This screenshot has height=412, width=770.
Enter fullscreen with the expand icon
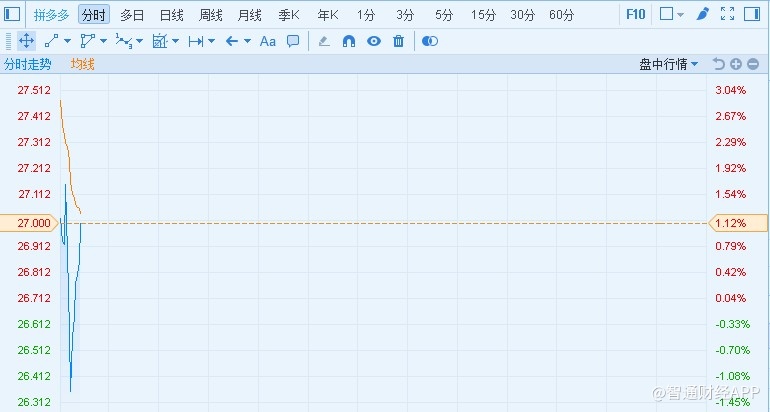pyautogui.click(x=727, y=14)
